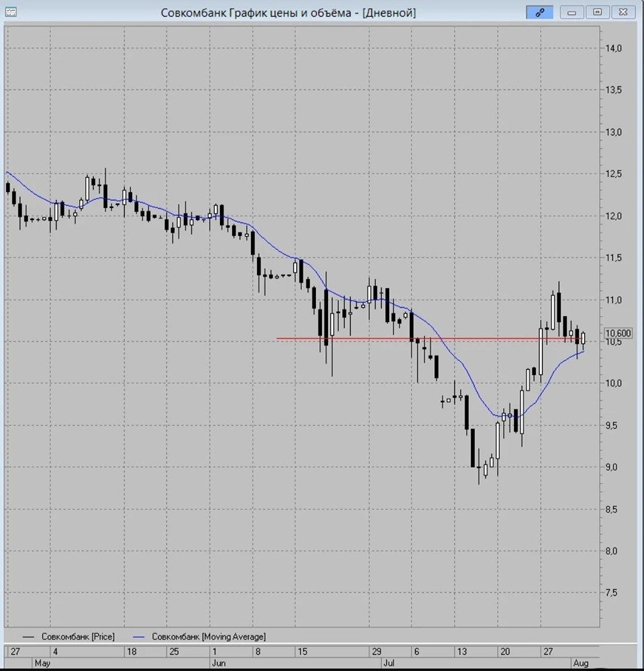The image size is (644, 671).
Task: Minimize the Совкомбанк chart window
Action: (x=572, y=12)
